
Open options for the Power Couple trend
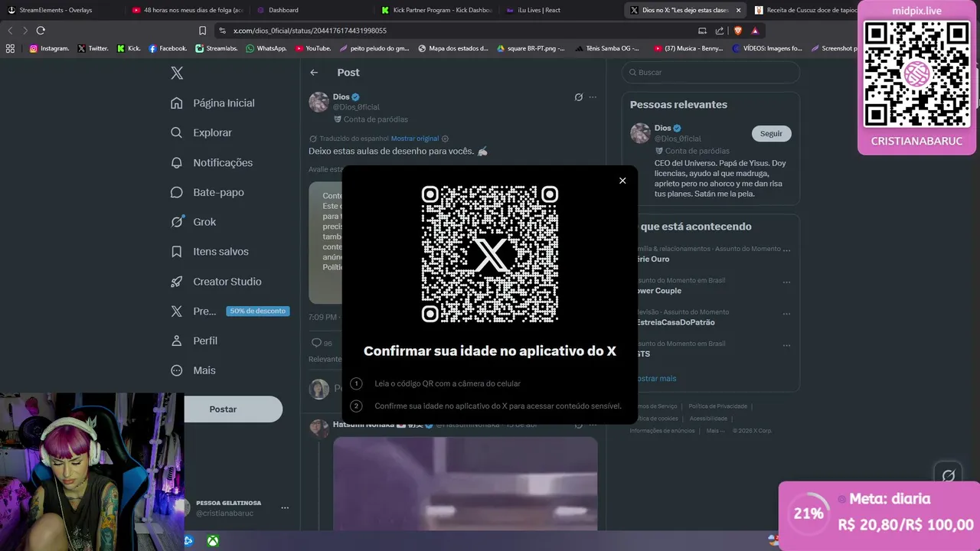click(x=786, y=282)
